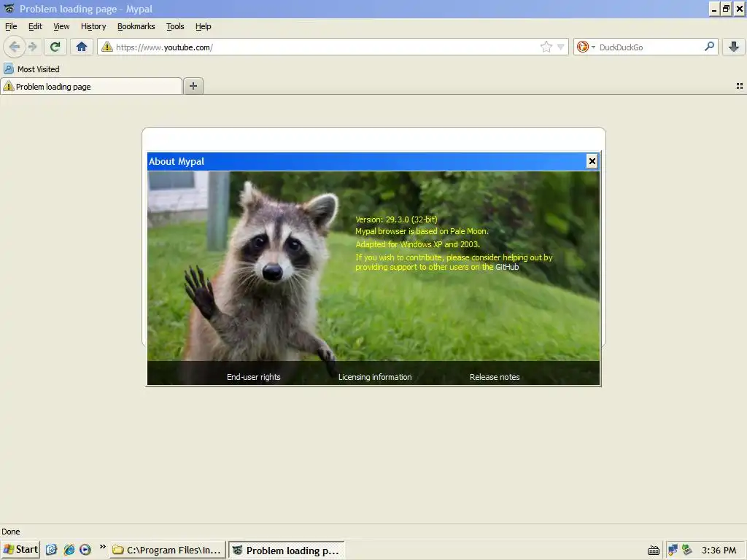Viewport: 747px width, 560px height.
Task: Choose search engine via DuckDuckGo icon
Action: [x=586, y=47]
